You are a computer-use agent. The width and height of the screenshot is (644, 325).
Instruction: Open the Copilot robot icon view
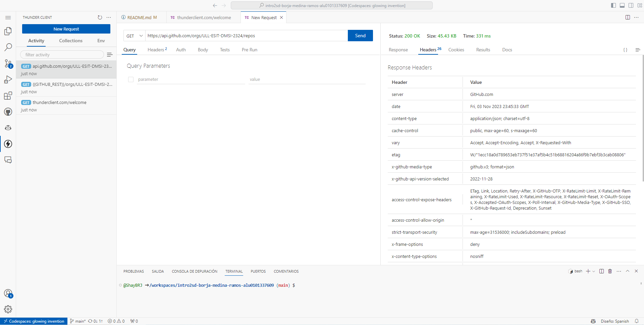tap(8, 128)
